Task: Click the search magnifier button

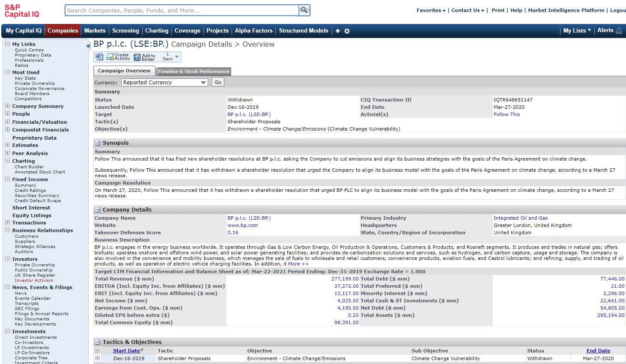Action: point(304,10)
